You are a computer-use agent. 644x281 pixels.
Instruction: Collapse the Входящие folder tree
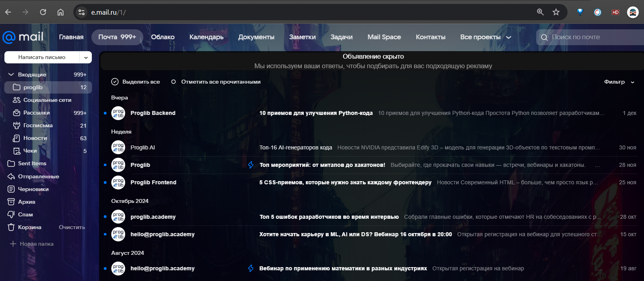[11, 75]
